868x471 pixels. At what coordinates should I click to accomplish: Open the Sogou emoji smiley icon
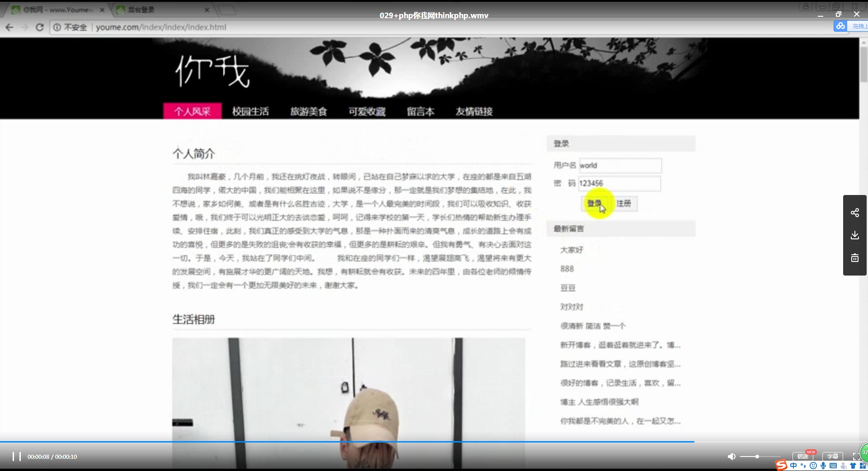coord(813,466)
